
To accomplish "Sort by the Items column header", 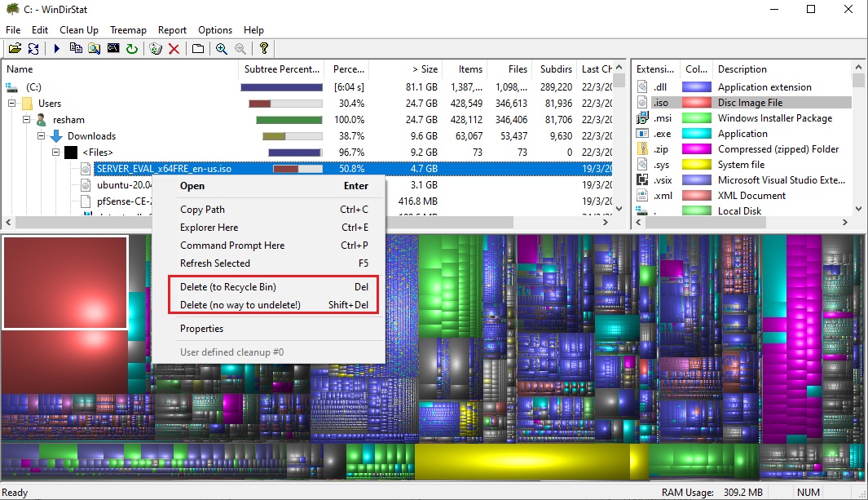I will pyautogui.click(x=464, y=69).
